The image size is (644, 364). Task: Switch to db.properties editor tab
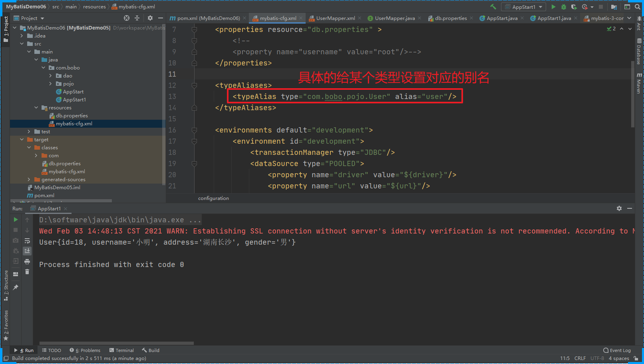click(451, 18)
